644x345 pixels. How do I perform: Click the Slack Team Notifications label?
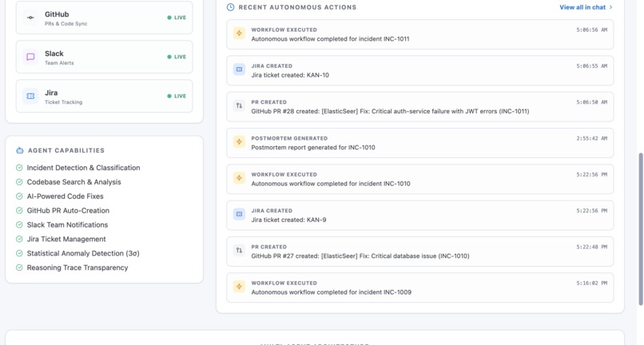(x=67, y=224)
